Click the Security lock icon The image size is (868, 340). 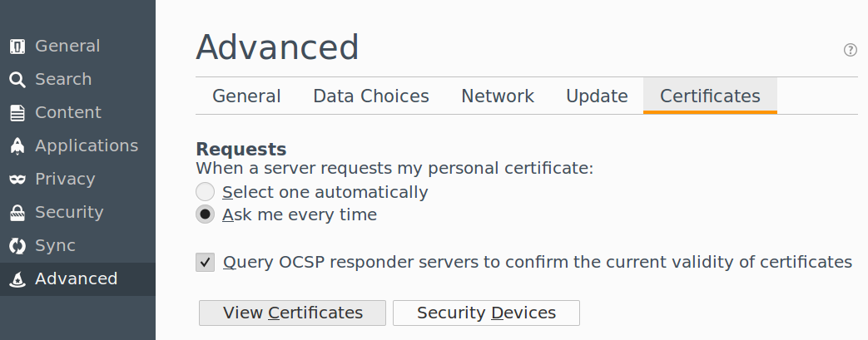click(x=17, y=213)
